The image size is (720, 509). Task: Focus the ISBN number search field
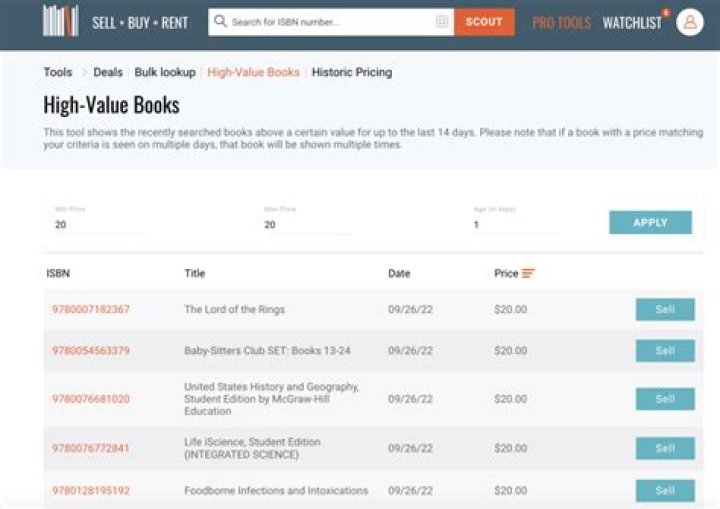(x=331, y=22)
